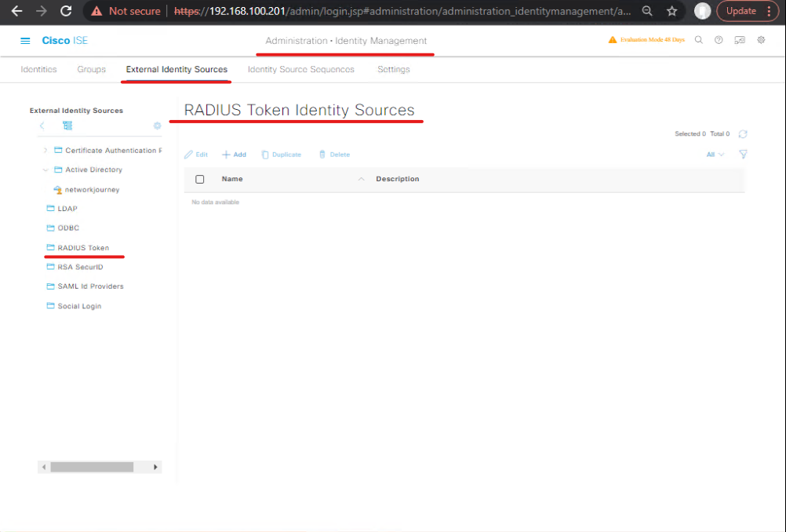786x532 pixels.
Task: Click the sidebar horizontal scrollbar thumb
Action: 92,467
